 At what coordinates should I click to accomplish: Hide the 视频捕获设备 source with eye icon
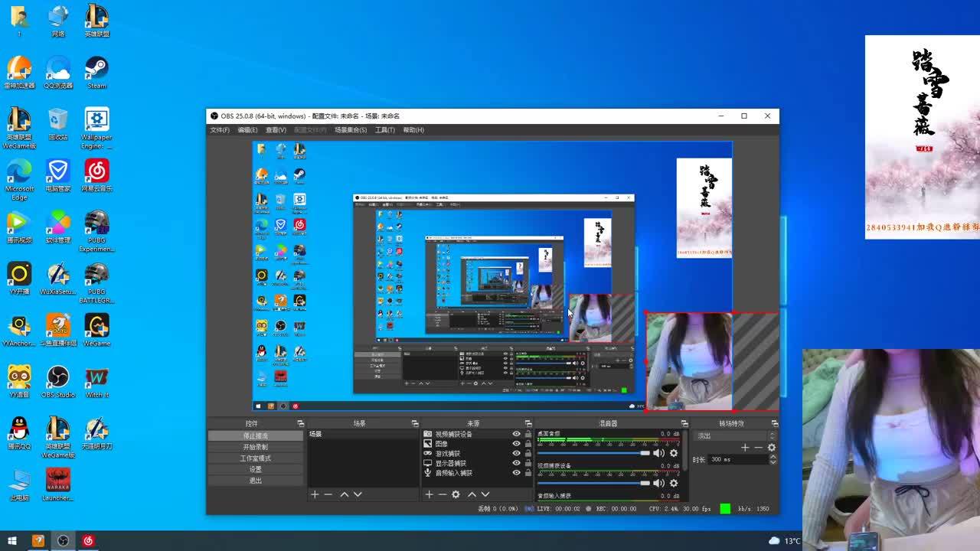click(516, 434)
